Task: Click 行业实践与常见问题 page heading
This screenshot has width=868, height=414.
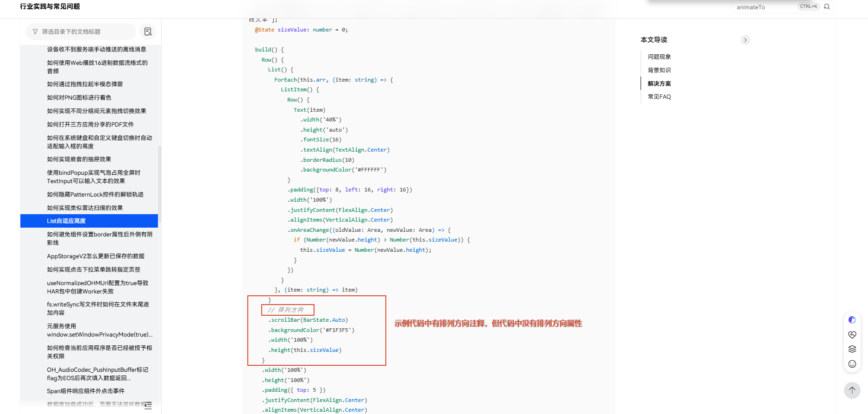Action: 50,6
